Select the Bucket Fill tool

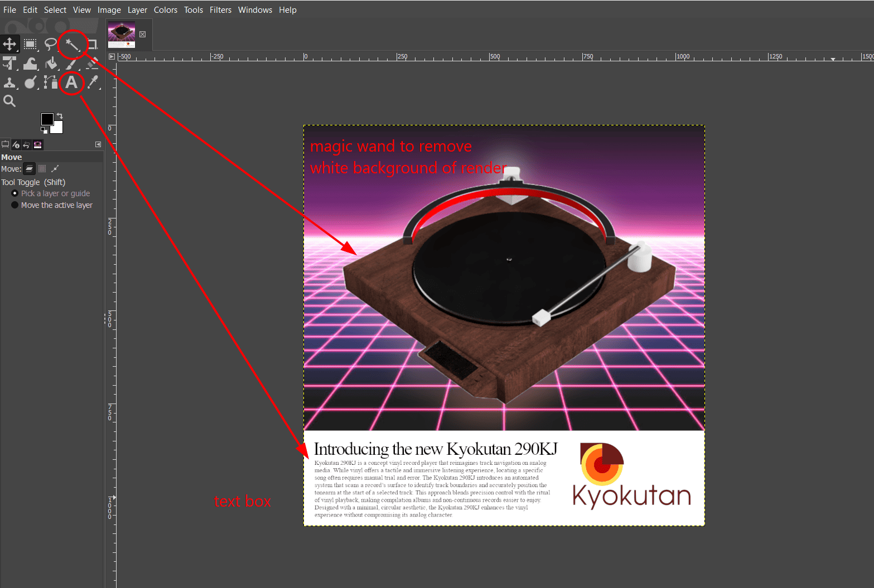(51, 65)
